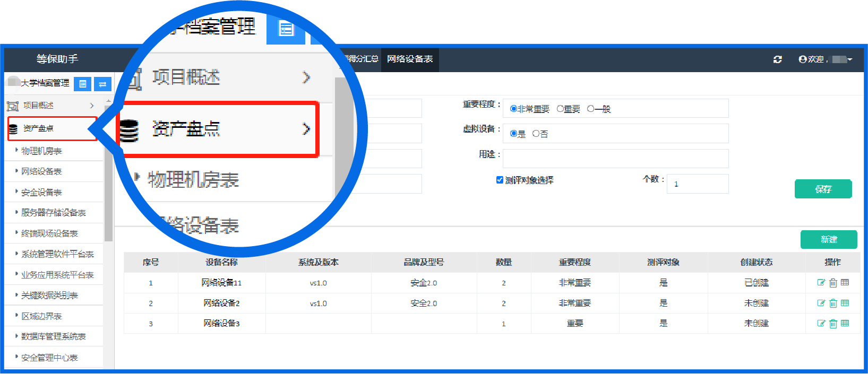868x374 pixels.
Task: Select 一般 importance radio
Action: pos(590,109)
